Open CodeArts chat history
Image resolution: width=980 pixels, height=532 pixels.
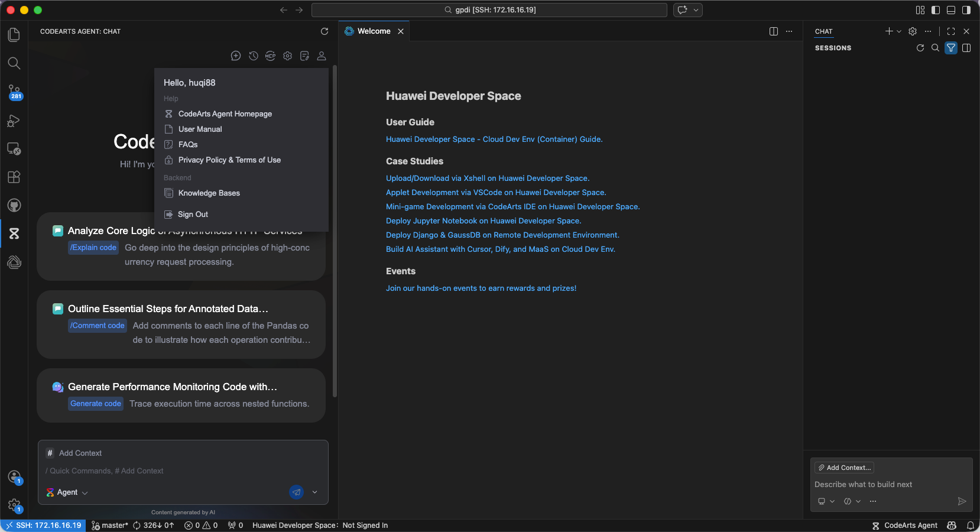tap(253, 56)
